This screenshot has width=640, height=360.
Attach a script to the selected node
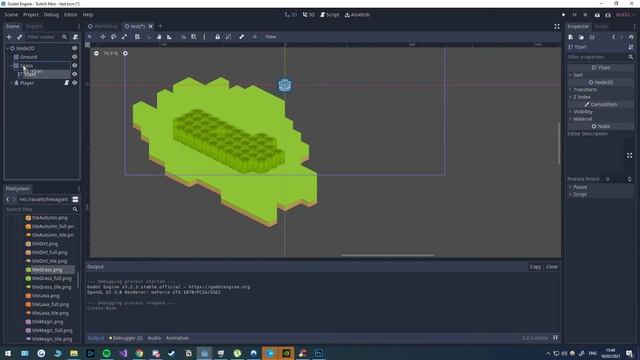click(75, 37)
